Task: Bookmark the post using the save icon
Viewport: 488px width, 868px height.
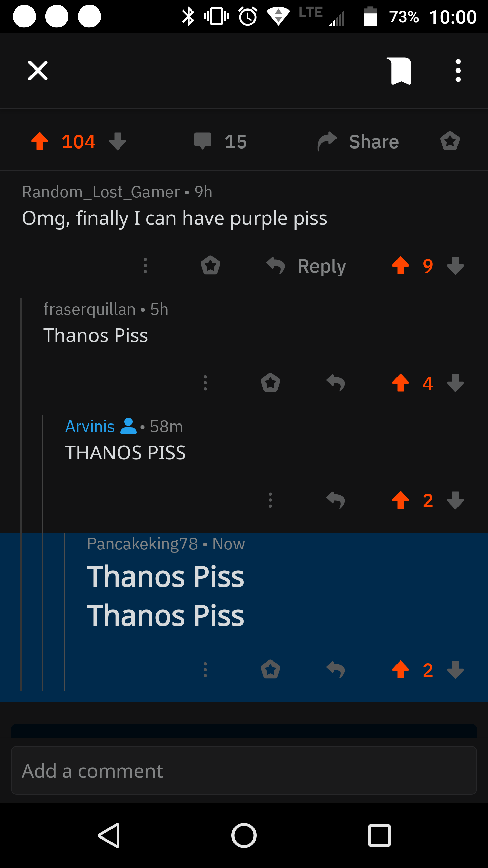Action: tap(400, 70)
